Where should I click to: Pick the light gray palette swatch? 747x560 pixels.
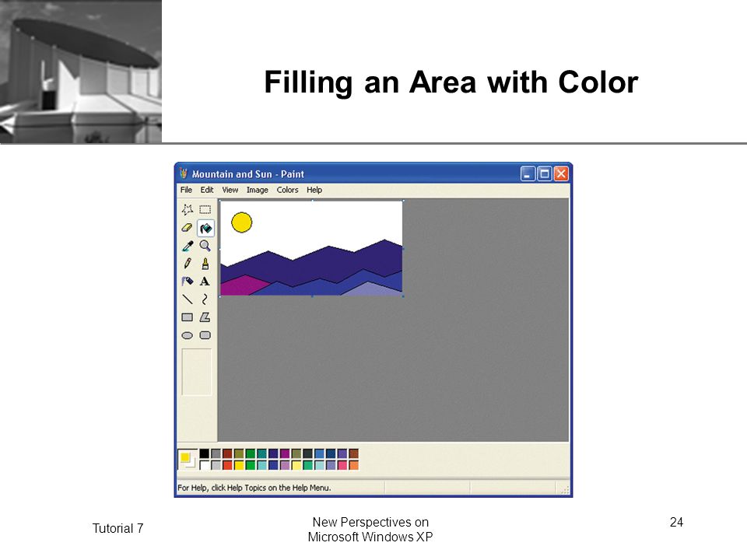(x=216, y=465)
